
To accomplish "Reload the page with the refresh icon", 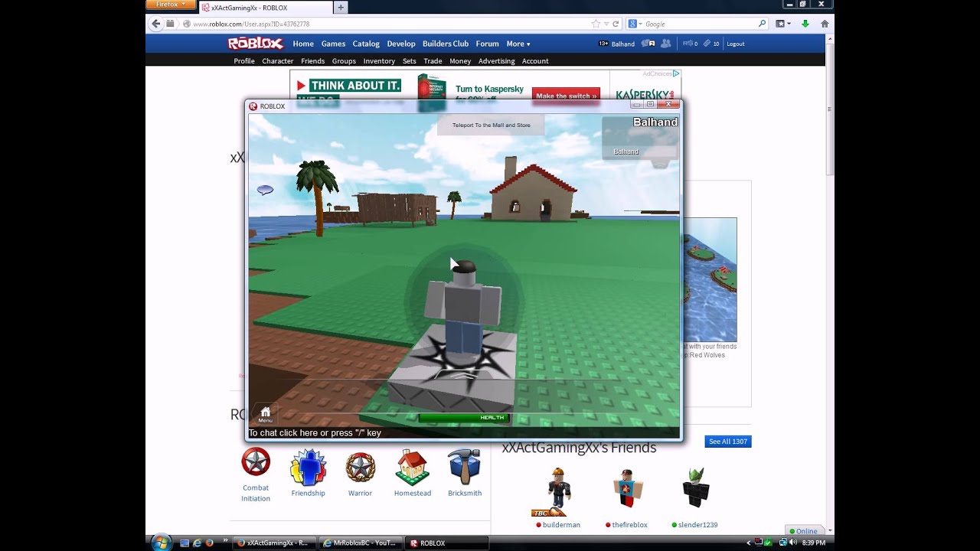I will coord(616,24).
